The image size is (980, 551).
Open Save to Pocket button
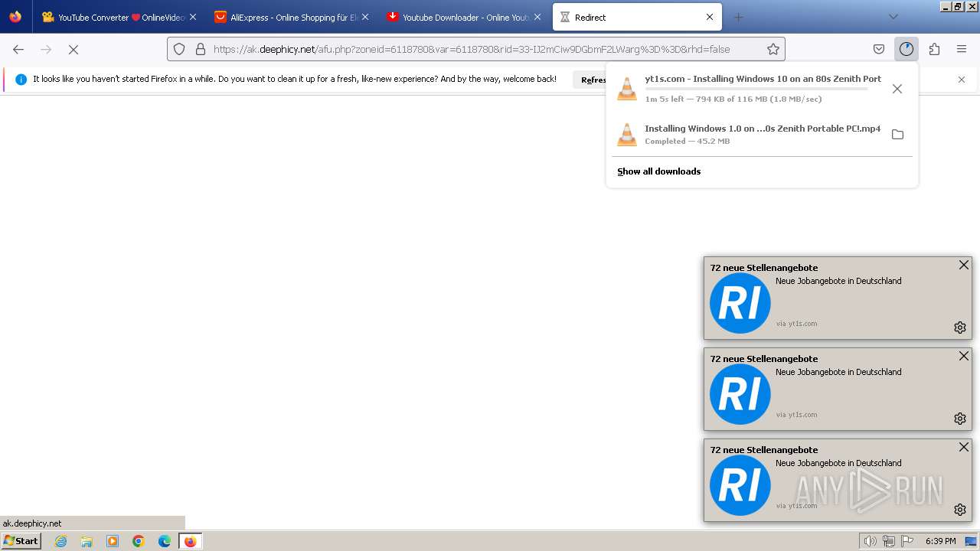879,49
